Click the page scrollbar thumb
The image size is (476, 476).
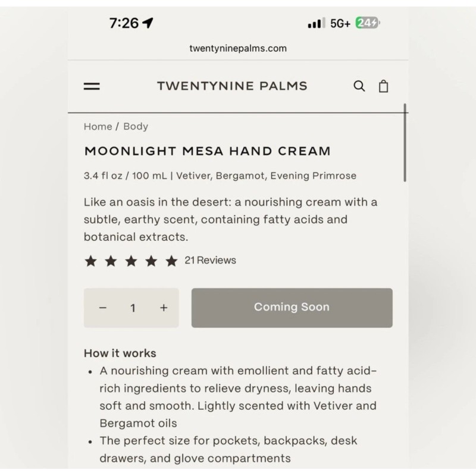[405, 143]
